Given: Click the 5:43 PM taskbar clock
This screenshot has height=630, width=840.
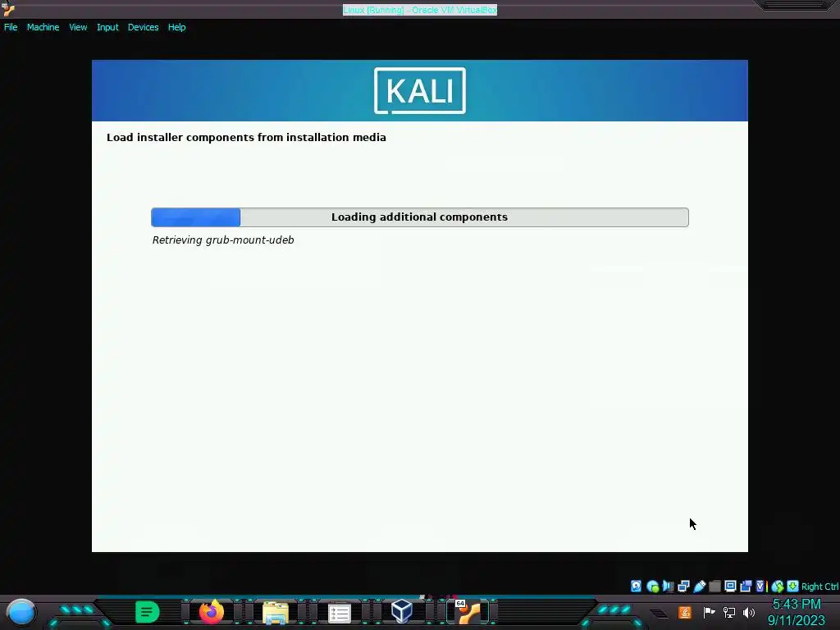Looking at the screenshot, I should coord(797,605).
